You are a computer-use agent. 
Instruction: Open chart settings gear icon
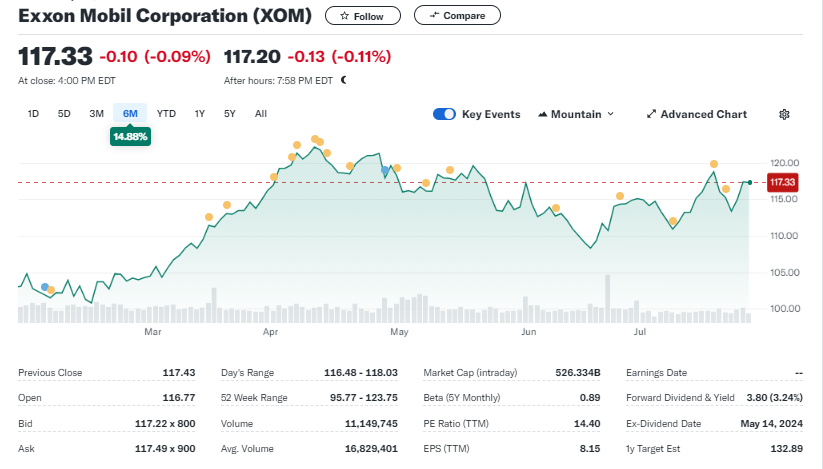(784, 114)
